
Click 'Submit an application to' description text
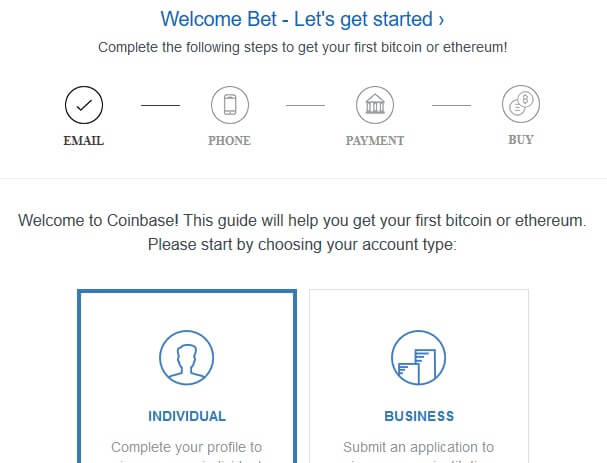click(418, 447)
